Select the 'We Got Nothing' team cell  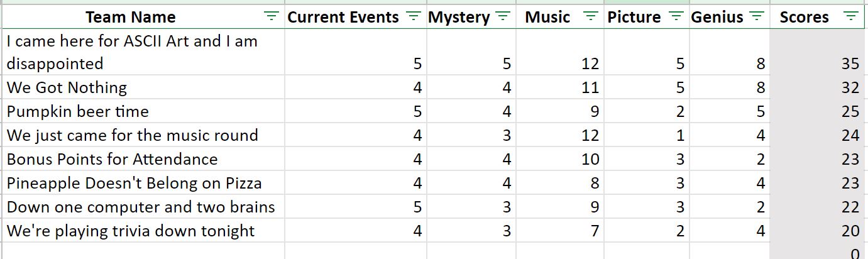[x=143, y=87]
